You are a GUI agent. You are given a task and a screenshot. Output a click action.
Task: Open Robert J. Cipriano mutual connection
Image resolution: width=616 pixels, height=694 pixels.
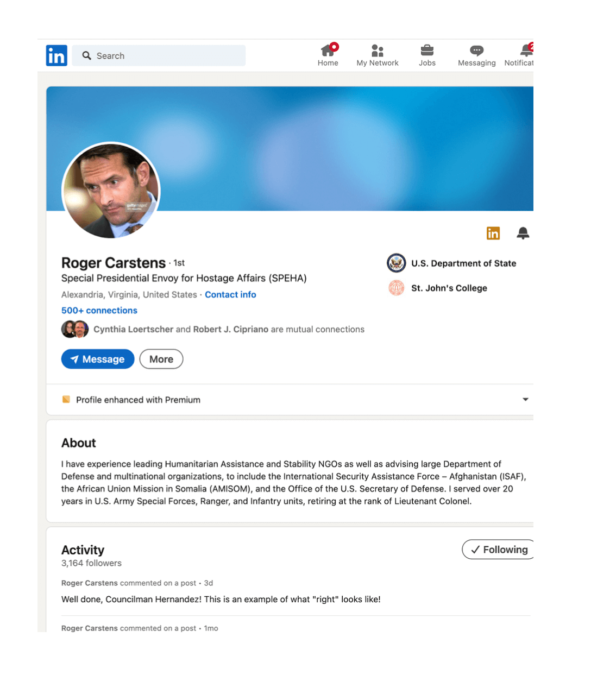pyautogui.click(x=231, y=329)
